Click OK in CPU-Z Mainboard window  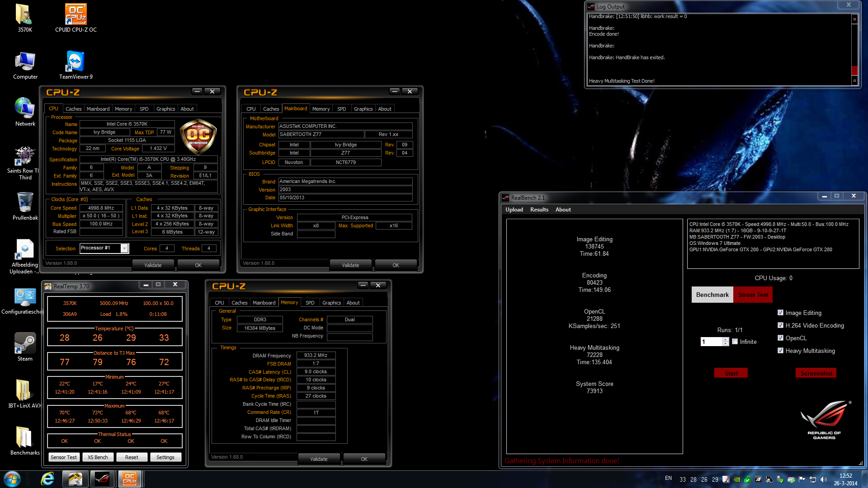point(396,265)
